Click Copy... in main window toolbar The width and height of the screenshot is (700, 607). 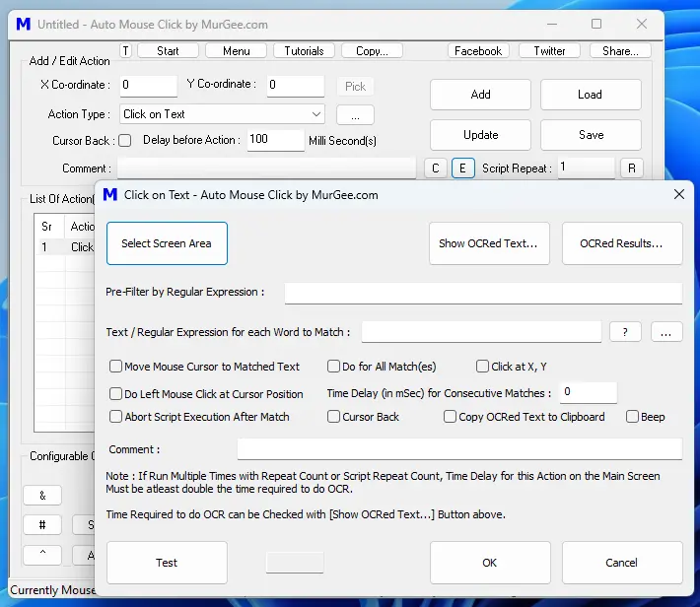pos(372,51)
